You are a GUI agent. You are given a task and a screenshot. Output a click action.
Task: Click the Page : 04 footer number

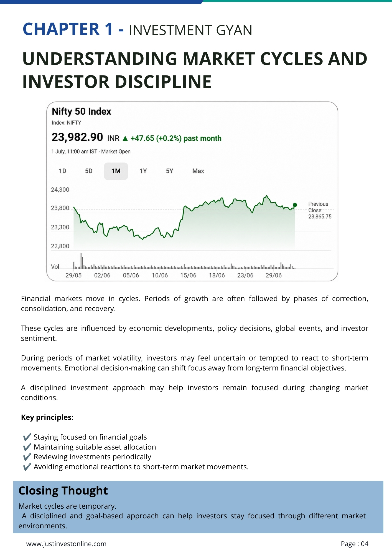click(355, 544)
